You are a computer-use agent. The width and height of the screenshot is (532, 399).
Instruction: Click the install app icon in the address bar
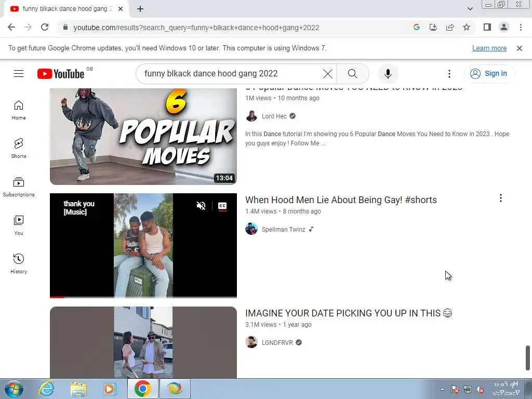click(433, 28)
